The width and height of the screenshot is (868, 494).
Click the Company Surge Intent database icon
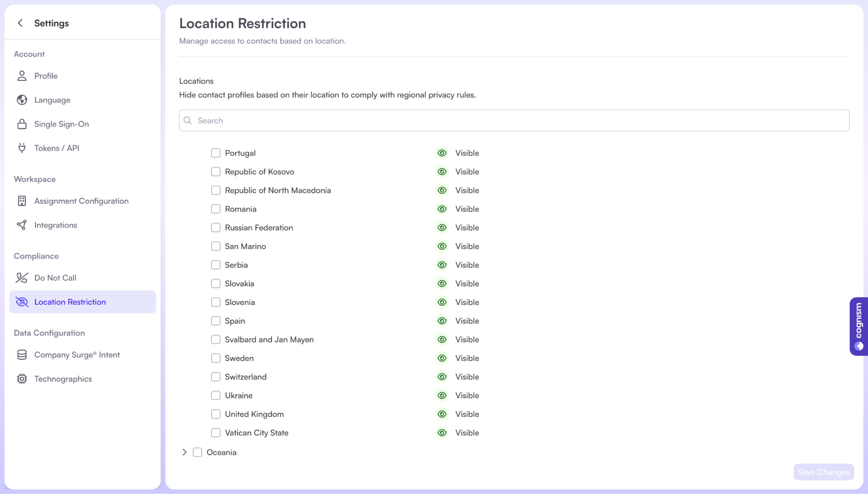click(22, 355)
